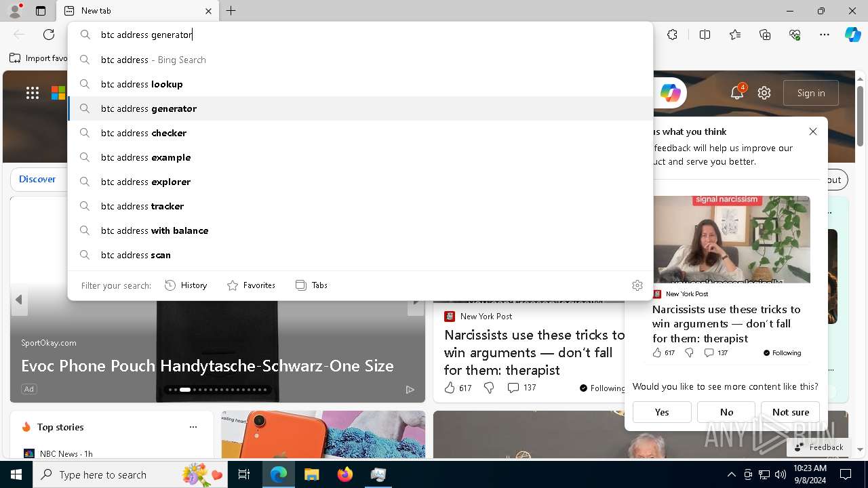Click the taskbar search box

click(130, 474)
